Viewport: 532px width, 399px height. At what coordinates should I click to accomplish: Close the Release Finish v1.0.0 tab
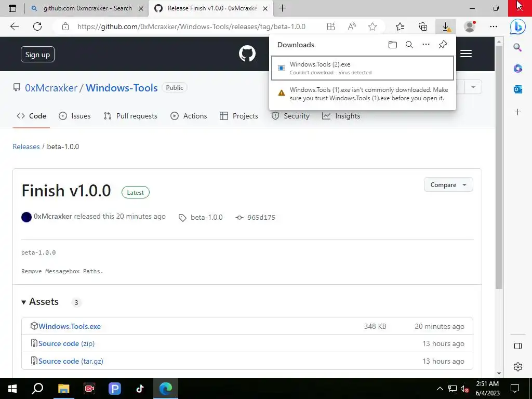[265, 8]
